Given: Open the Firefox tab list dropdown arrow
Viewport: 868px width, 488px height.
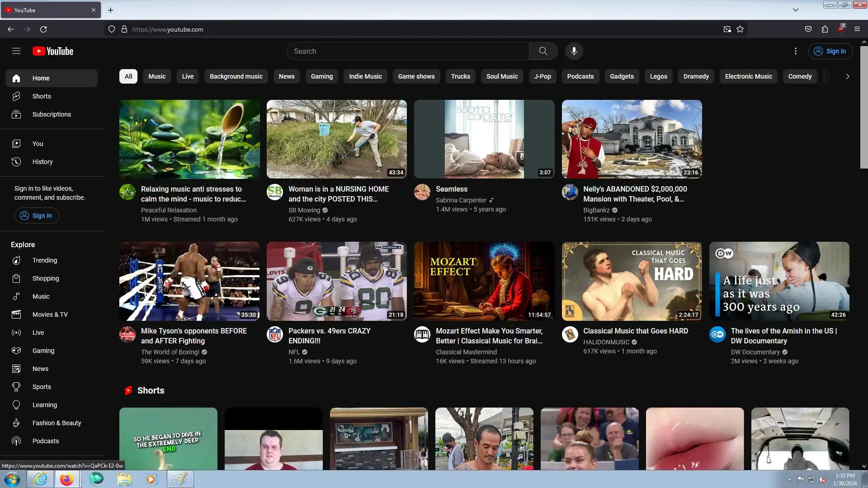Looking at the screenshot, I should point(796,10).
